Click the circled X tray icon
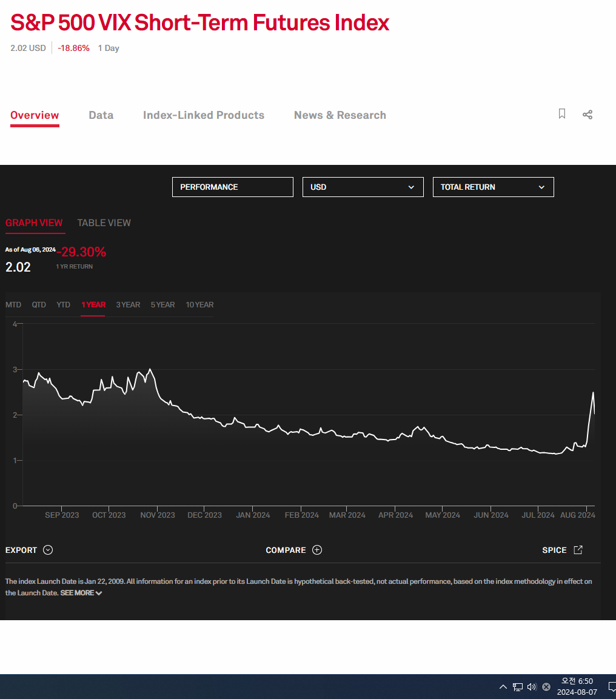The height and width of the screenshot is (699, 616). tap(546, 686)
